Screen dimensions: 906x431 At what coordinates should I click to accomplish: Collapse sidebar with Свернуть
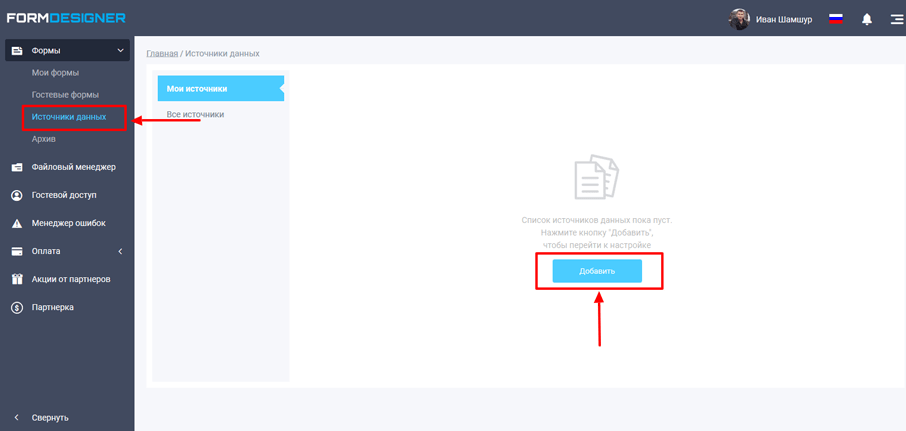(42, 417)
